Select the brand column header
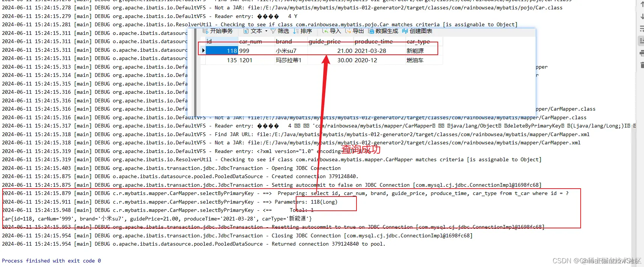 [291, 41]
